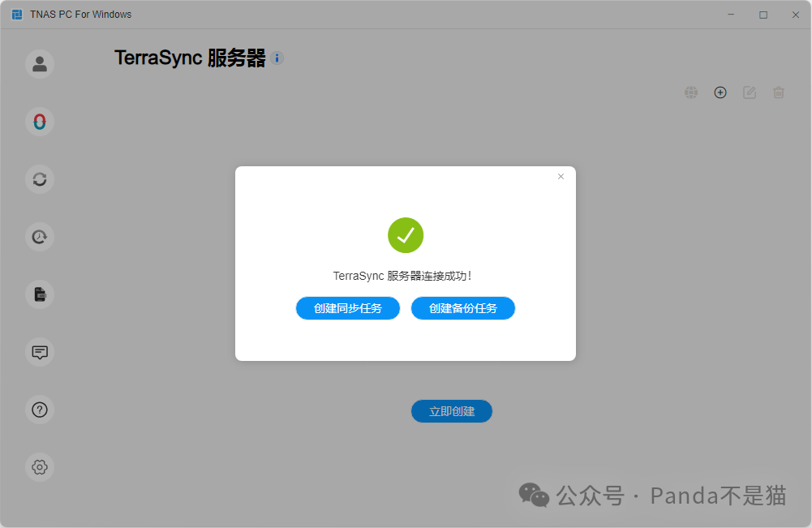This screenshot has width=812, height=528.
Task: Click the add plus circle toolbar icon
Action: pyautogui.click(x=720, y=92)
